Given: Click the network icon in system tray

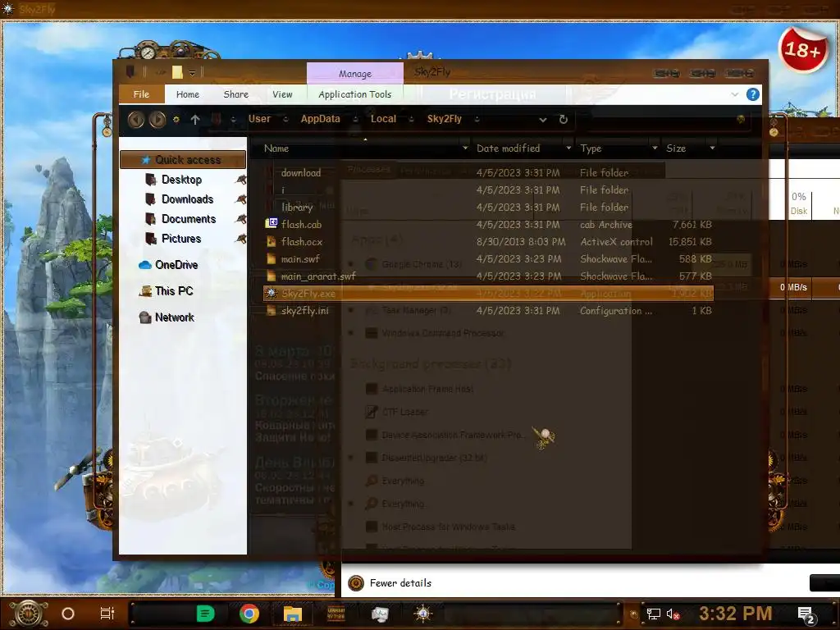Looking at the screenshot, I should pos(654,614).
